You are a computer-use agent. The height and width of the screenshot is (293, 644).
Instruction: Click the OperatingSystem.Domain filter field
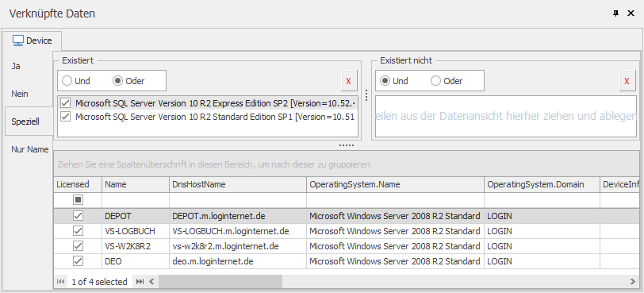point(542,200)
